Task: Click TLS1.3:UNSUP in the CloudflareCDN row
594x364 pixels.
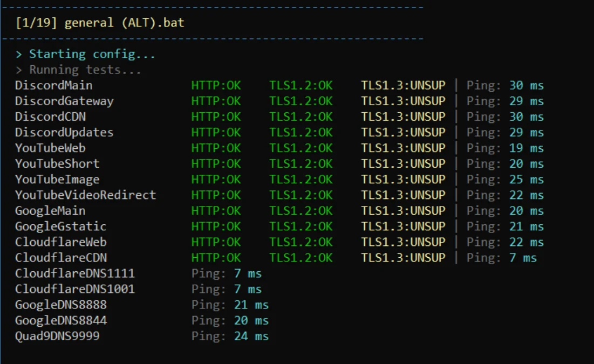Action: point(403,258)
